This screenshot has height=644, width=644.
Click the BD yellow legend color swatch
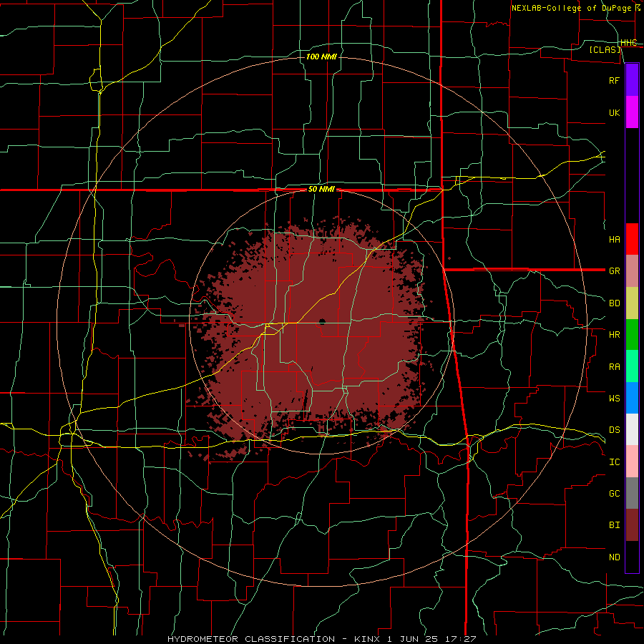click(632, 303)
